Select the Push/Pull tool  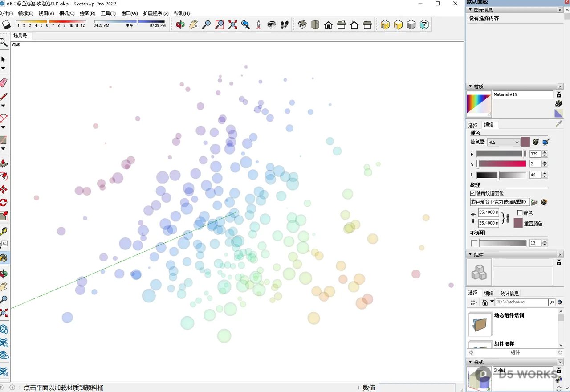coord(4,163)
